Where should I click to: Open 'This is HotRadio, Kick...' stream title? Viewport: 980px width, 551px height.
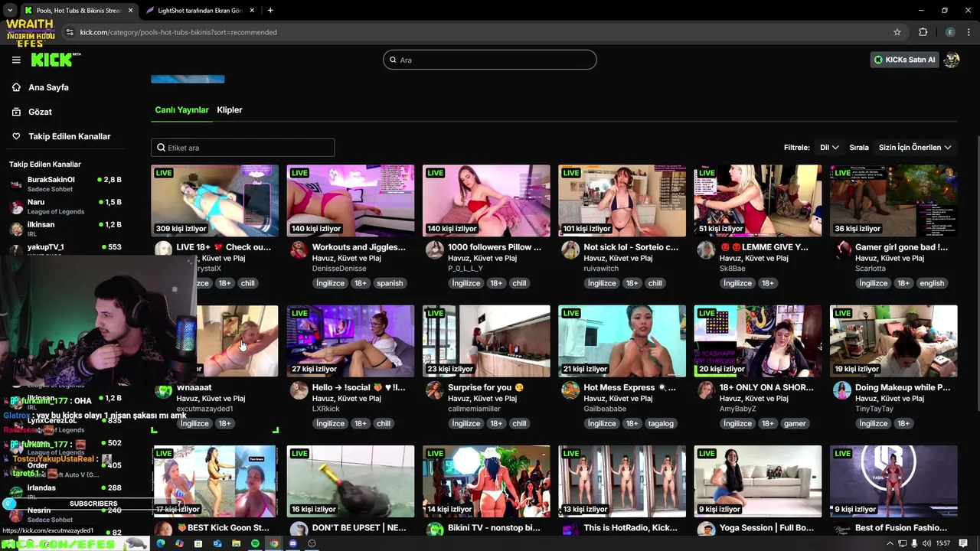631,528
